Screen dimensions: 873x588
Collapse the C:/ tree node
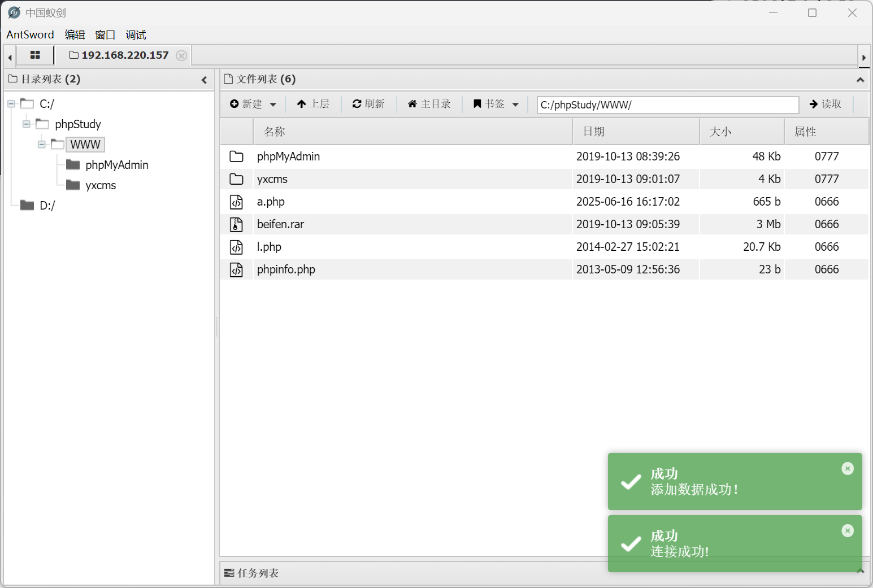pyautogui.click(x=11, y=104)
